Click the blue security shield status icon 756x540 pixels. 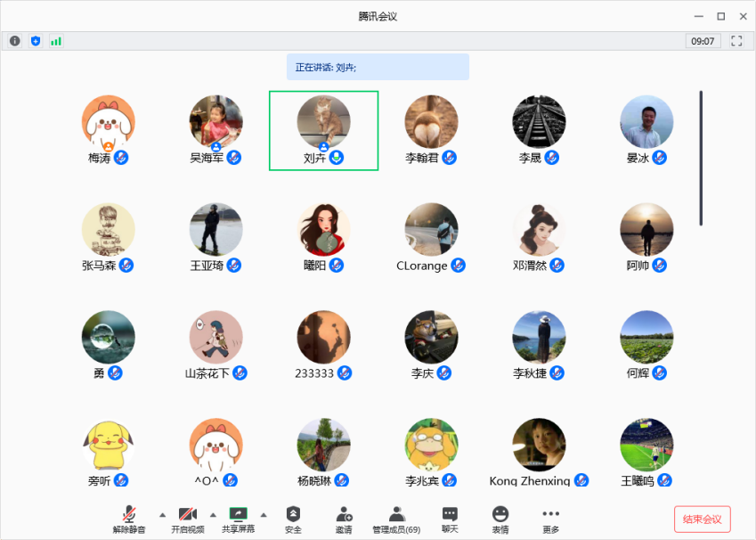(36, 41)
